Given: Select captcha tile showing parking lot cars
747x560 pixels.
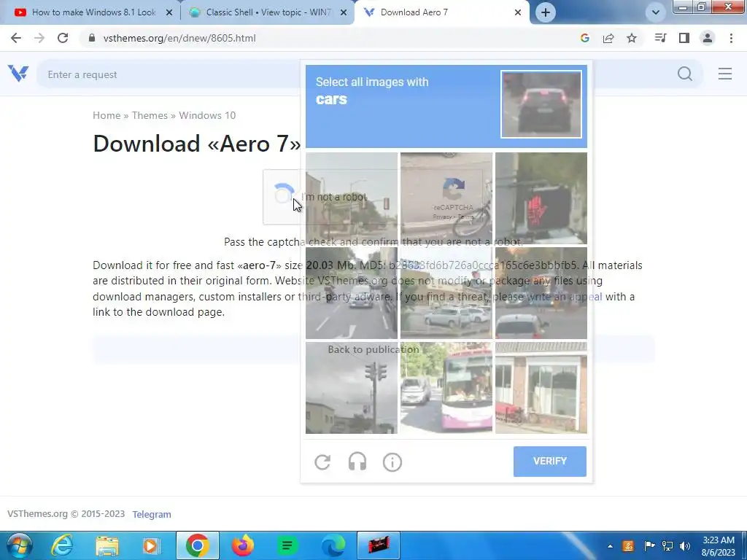Looking at the screenshot, I should 446,293.
